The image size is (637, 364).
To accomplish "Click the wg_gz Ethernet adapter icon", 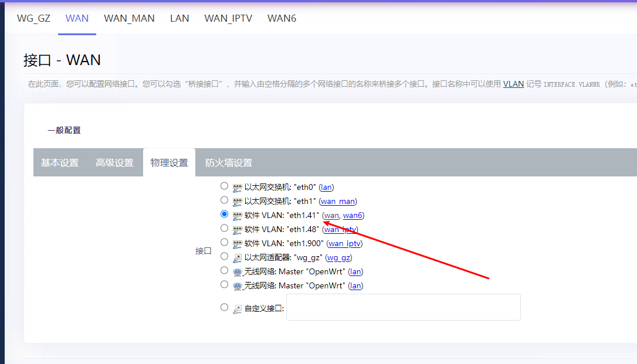I will pos(238,258).
